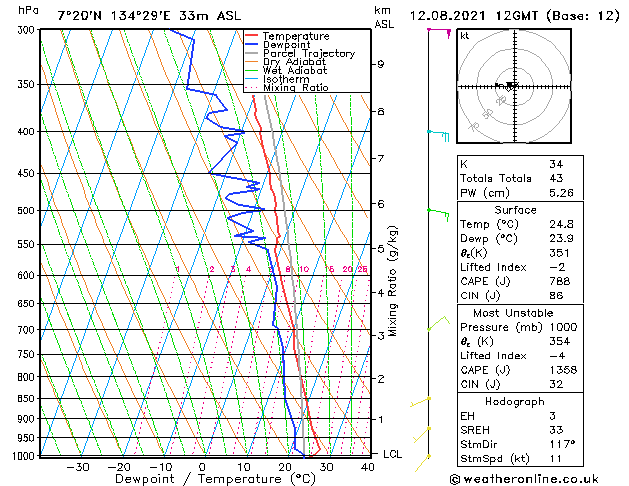This screenshot has width=629, height=486.
Task: Click the 'LCL' marker label
Action: 392,454
